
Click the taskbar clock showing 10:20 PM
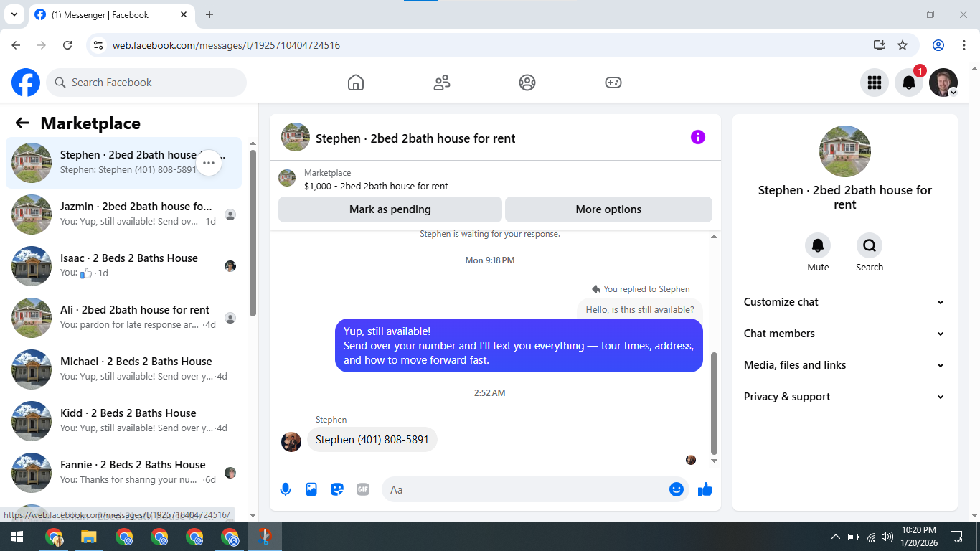tap(918, 537)
